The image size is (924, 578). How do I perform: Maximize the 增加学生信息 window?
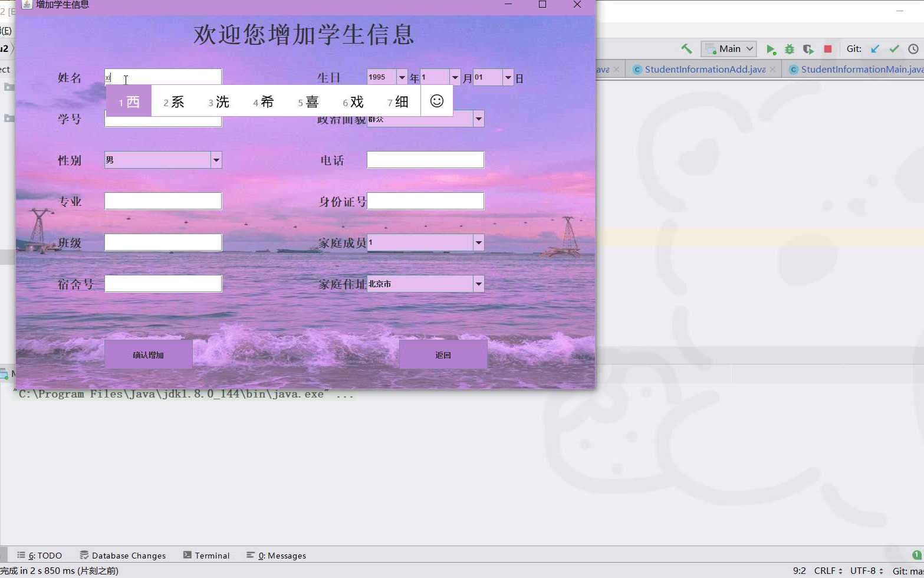pyautogui.click(x=542, y=5)
